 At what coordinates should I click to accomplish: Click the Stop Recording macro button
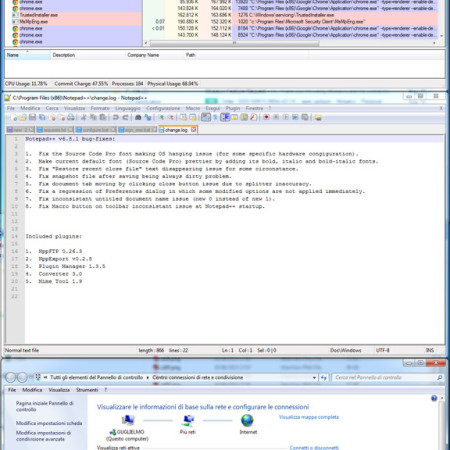tap(276, 117)
